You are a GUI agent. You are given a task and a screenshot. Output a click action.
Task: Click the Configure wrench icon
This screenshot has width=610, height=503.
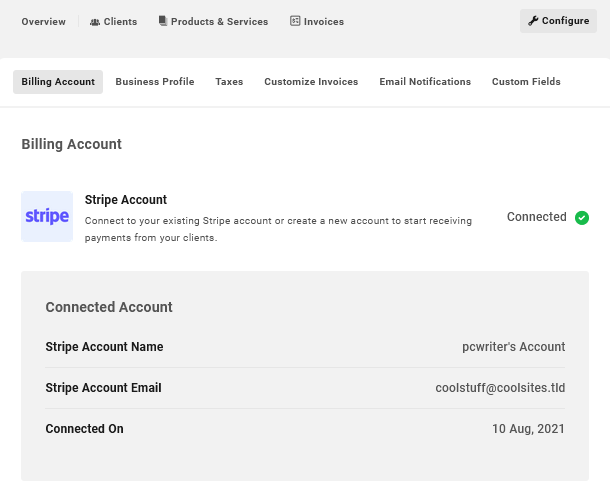tap(533, 21)
